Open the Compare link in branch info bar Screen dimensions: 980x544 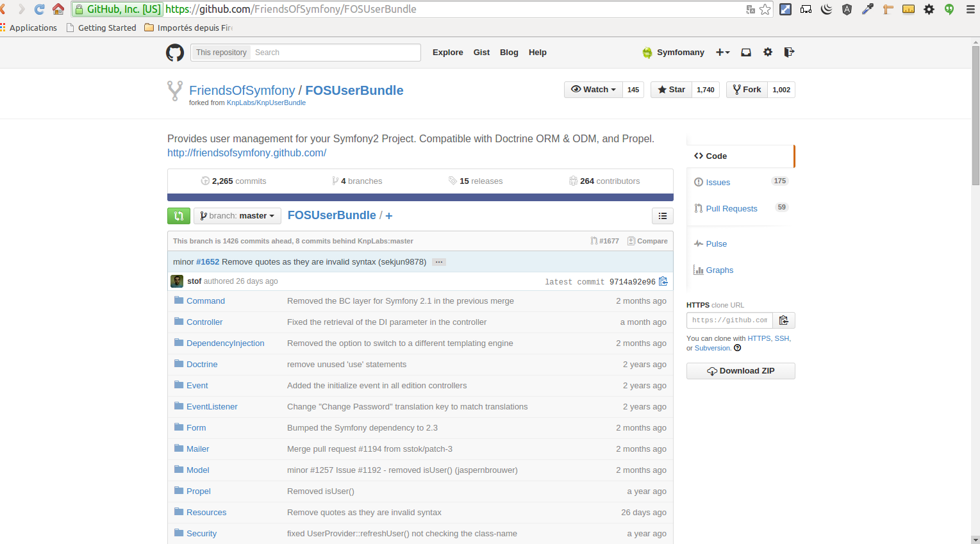(x=647, y=241)
